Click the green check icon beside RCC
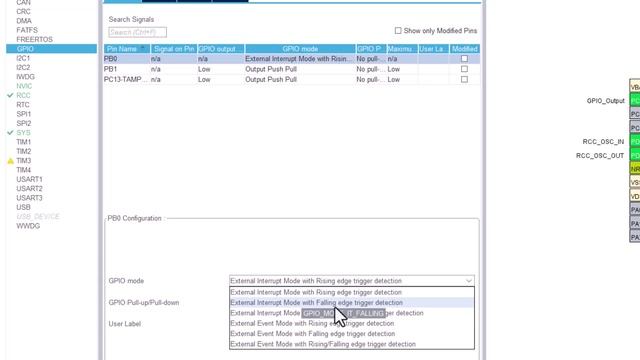The width and height of the screenshot is (640, 360). click(11, 96)
